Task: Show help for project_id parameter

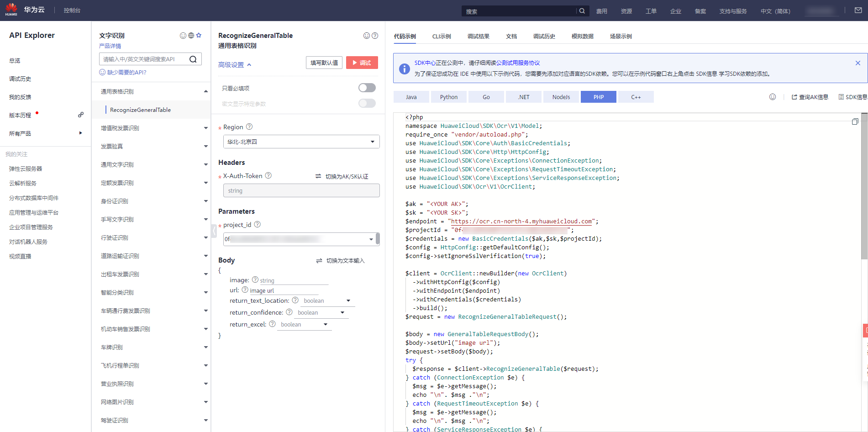Action: [x=258, y=224]
